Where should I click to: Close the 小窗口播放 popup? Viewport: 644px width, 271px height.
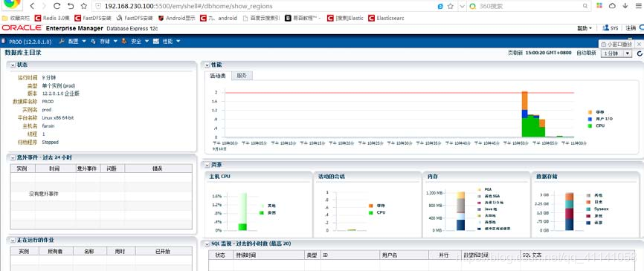click(639, 44)
